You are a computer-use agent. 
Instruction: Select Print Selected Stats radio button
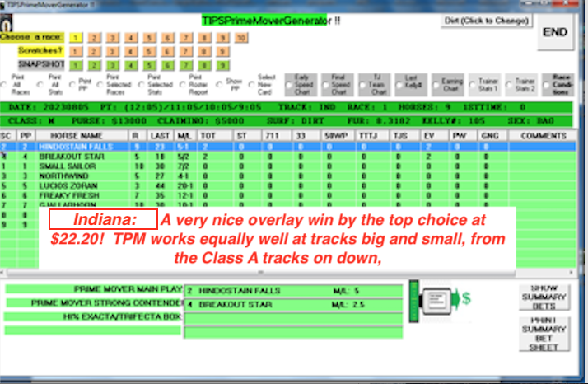click(141, 84)
